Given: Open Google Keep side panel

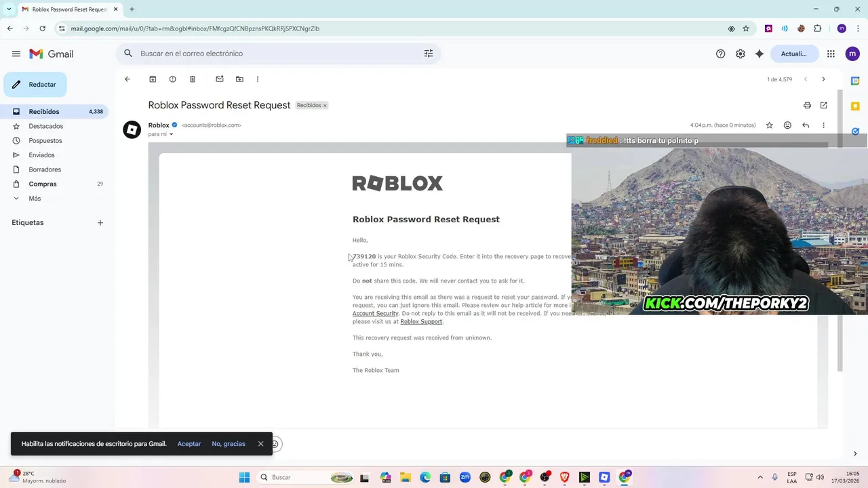Looking at the screenshot, I should point(855,106).
